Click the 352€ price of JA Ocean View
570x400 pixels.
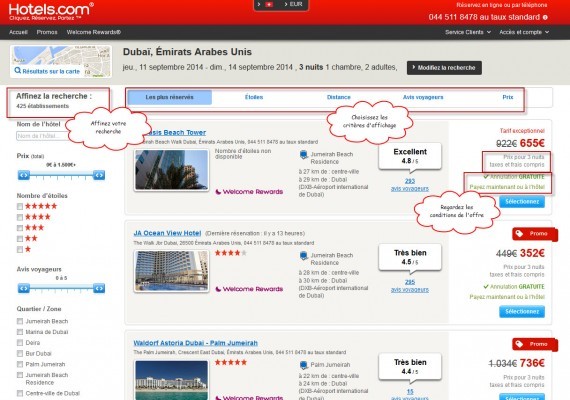(x=532, y=253)
